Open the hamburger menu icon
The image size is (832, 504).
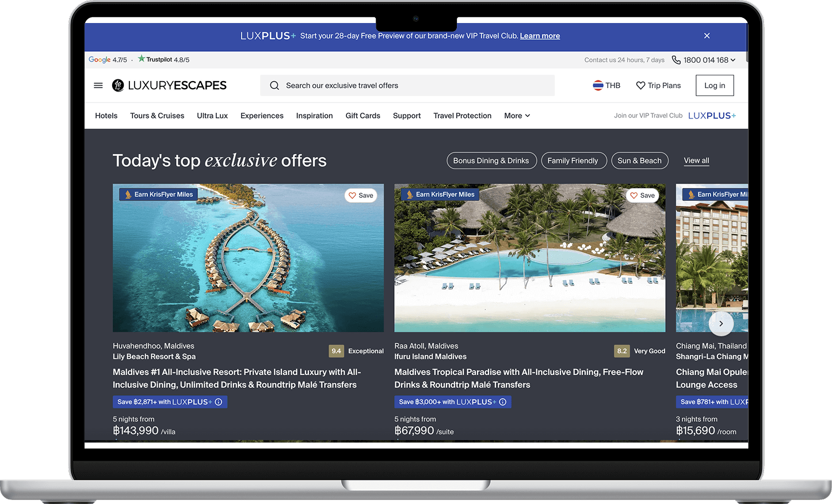[x=98, y=85]
